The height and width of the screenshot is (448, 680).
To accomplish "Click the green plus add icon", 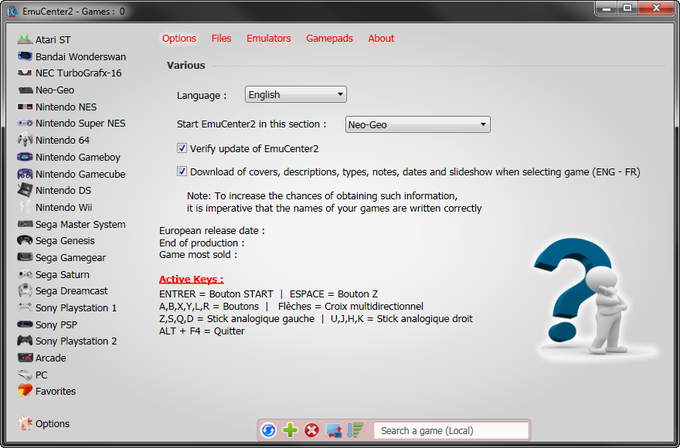I will 290,430.
